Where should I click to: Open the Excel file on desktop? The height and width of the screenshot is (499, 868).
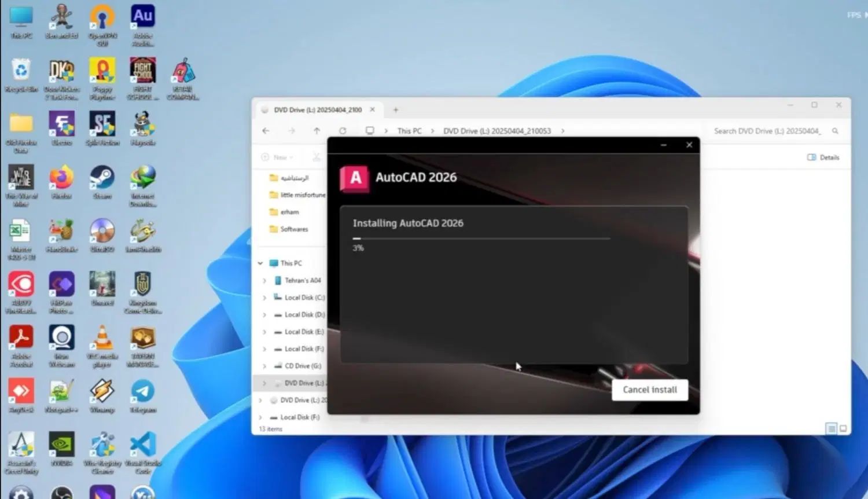(x=21, y=239)
